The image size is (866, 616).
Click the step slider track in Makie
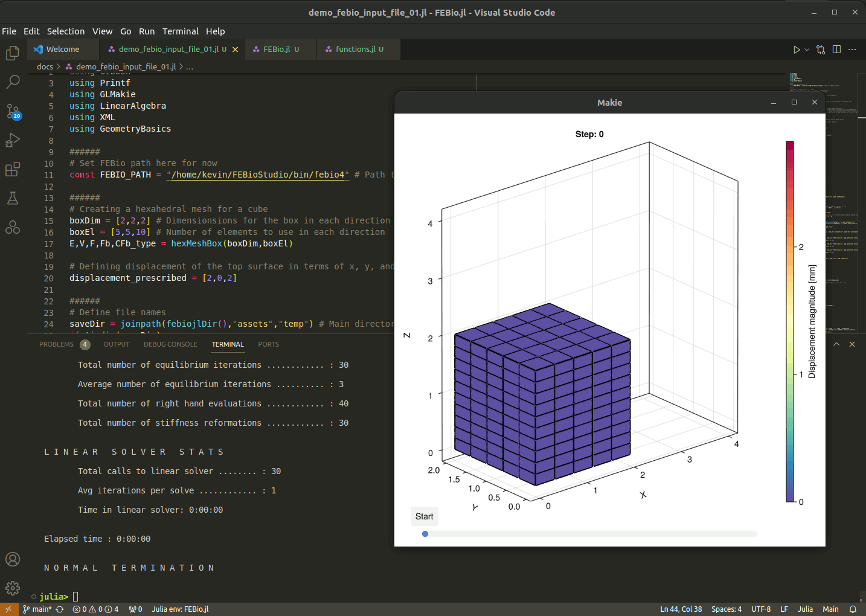click(590, 534)
